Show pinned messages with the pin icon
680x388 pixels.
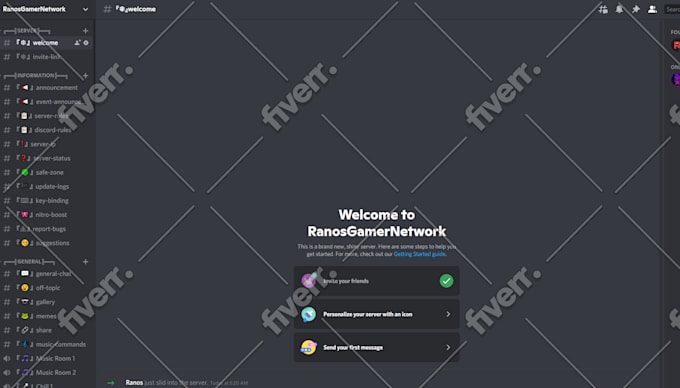636,9
